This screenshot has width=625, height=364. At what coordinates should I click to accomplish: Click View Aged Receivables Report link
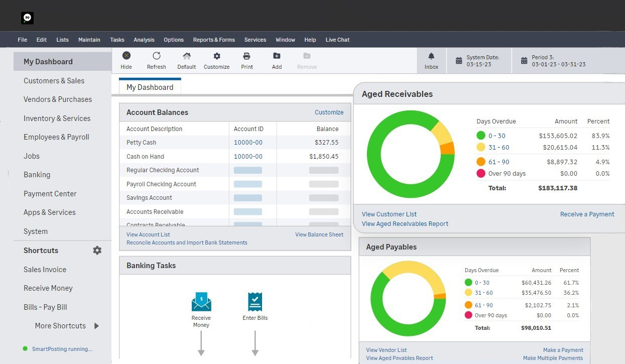(x=405, y=224)
